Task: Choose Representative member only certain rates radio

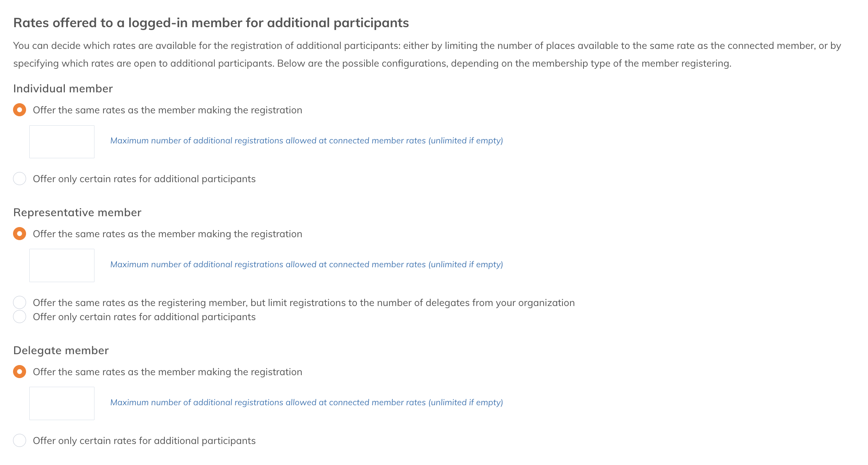Action: coord(20,317)
